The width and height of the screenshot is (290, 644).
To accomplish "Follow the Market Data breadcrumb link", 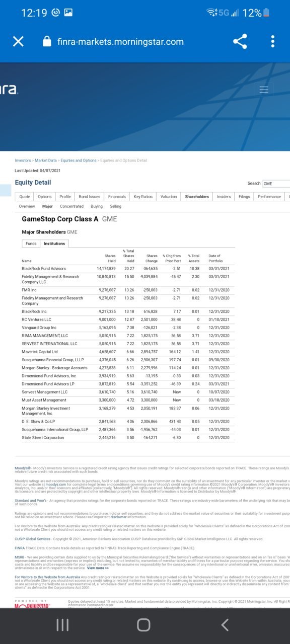I will coord(46,160).
